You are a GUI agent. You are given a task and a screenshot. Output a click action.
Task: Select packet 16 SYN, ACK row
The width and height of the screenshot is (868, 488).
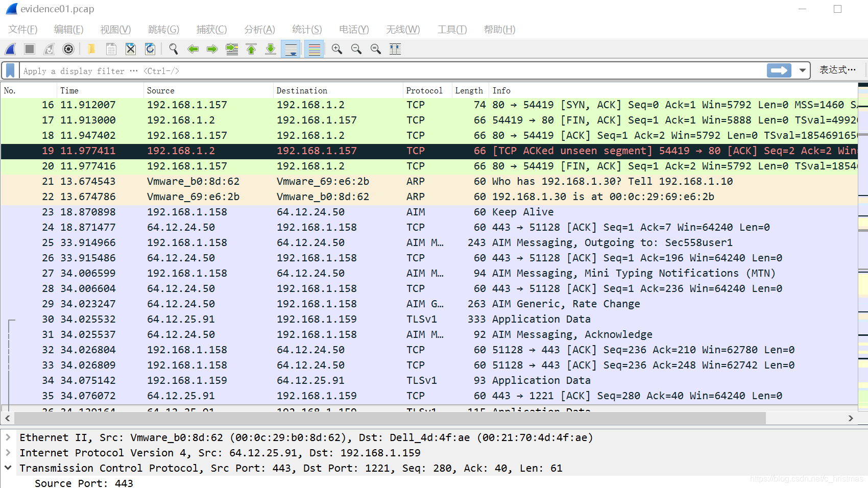click(429, 105)
